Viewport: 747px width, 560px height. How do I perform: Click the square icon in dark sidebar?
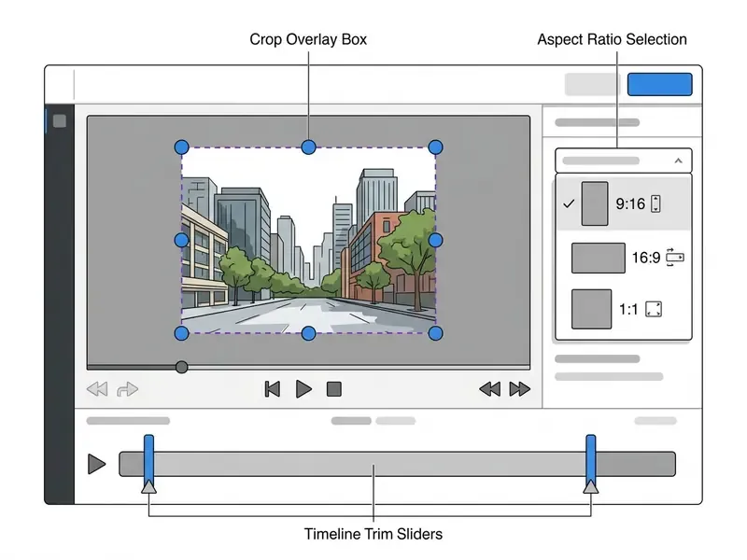pyautogui.click(x=60, y=121)
